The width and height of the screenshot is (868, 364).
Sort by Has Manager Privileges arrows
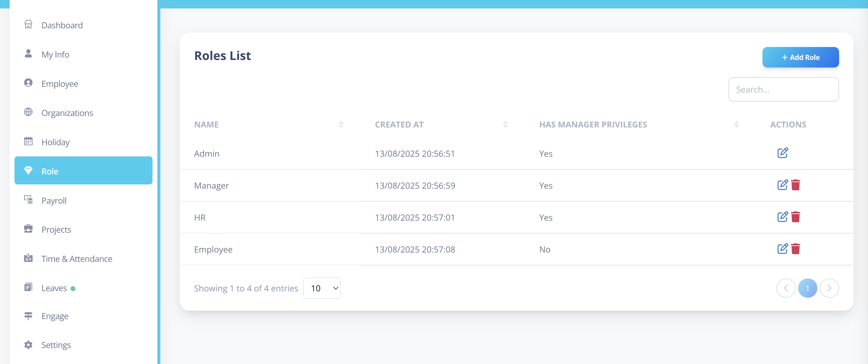(736, 125)
